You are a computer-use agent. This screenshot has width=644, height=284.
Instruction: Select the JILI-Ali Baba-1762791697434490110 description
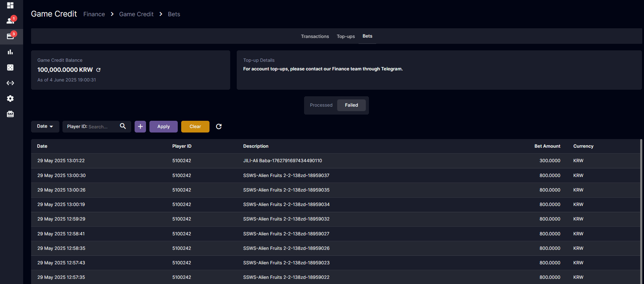pyautogui.click(x=283, y=161)
